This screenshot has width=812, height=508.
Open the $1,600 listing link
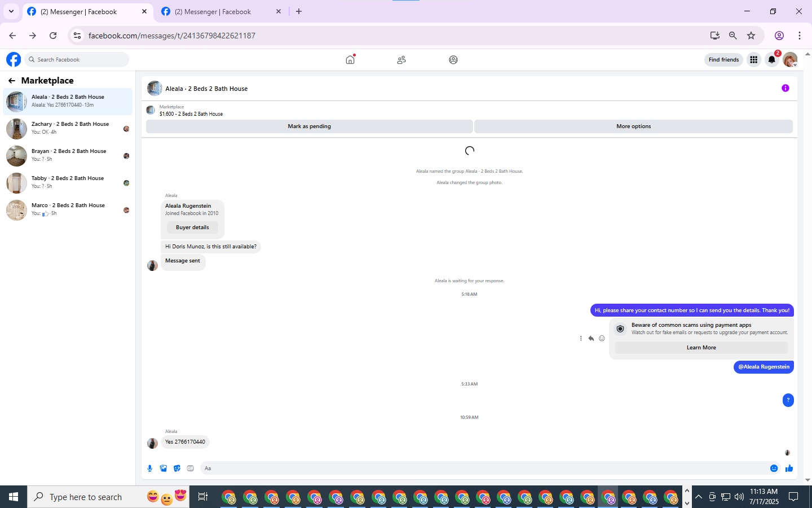point(191,114)
